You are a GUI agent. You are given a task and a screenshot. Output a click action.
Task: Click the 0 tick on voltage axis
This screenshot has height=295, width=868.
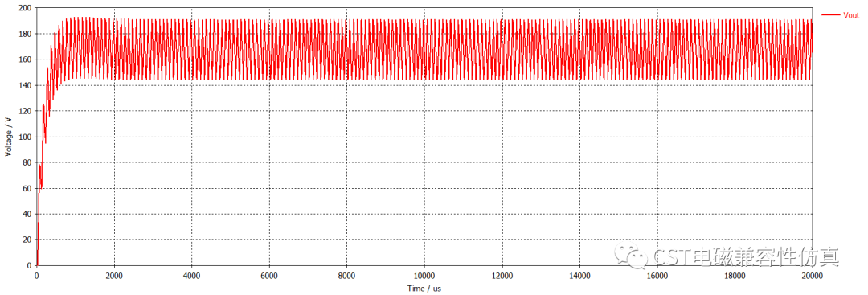pos(30,265)
